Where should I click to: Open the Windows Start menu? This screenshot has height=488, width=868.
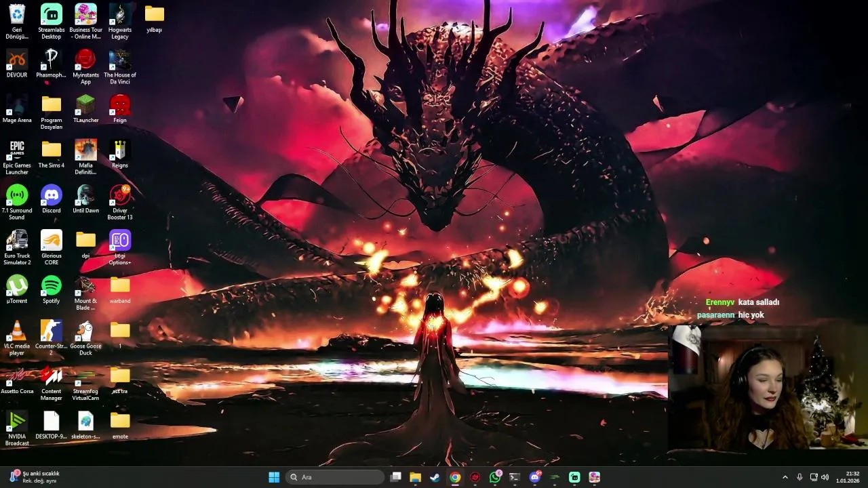(x=274, y=477)
